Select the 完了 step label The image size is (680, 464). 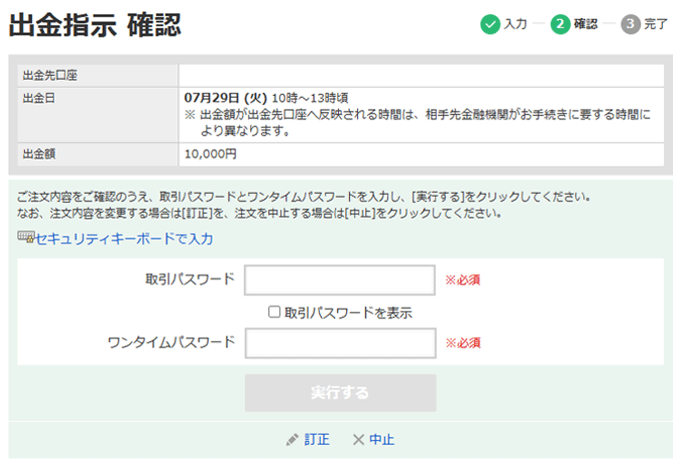[x=657, y=24]
